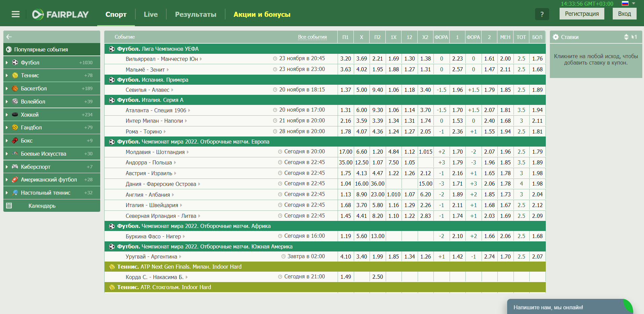The height and width of the screenshot is (314, 644).
Task: Switch to the Live tab
Action: coord(151,14)
